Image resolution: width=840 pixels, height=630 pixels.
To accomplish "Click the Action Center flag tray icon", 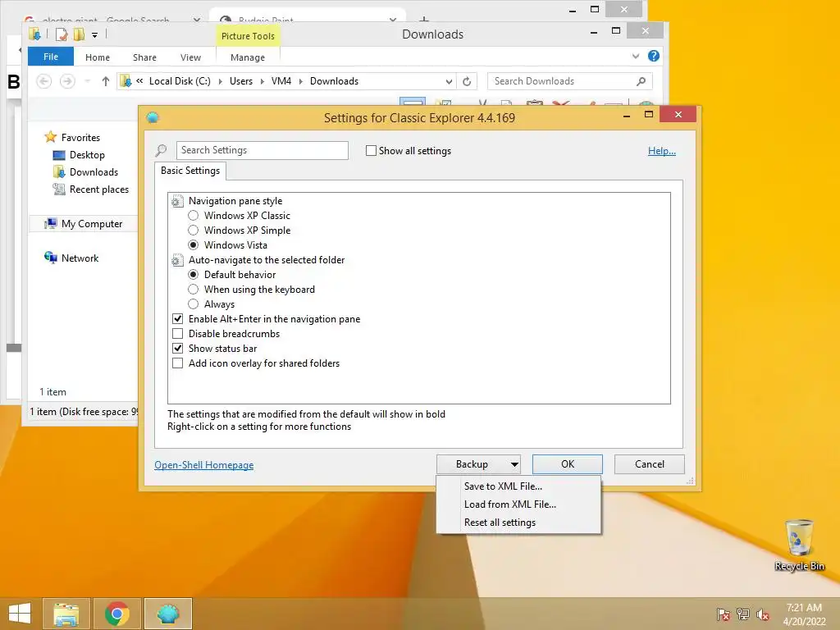I will click(723, 614).
